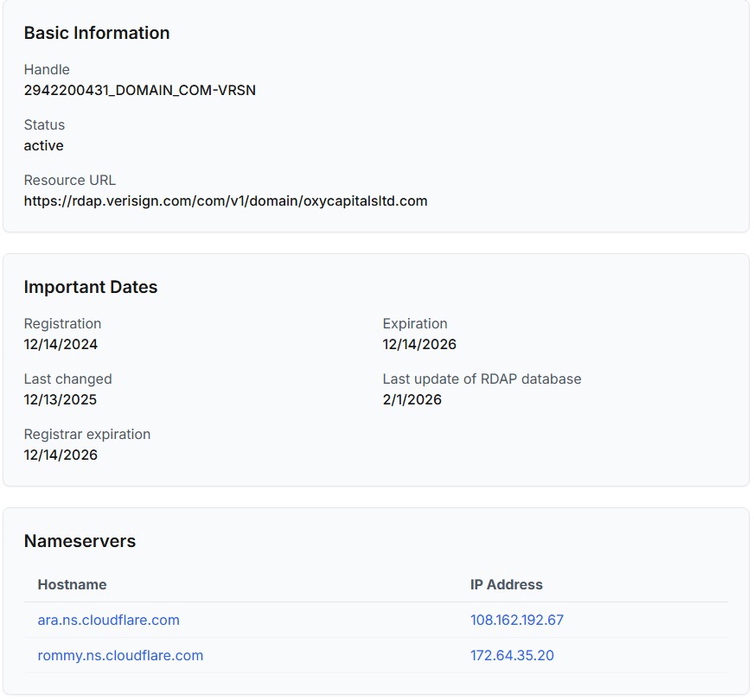754x700 pixels.
Task: Select the last changed date 12/13/2025
Action: [x=60, y=399]
